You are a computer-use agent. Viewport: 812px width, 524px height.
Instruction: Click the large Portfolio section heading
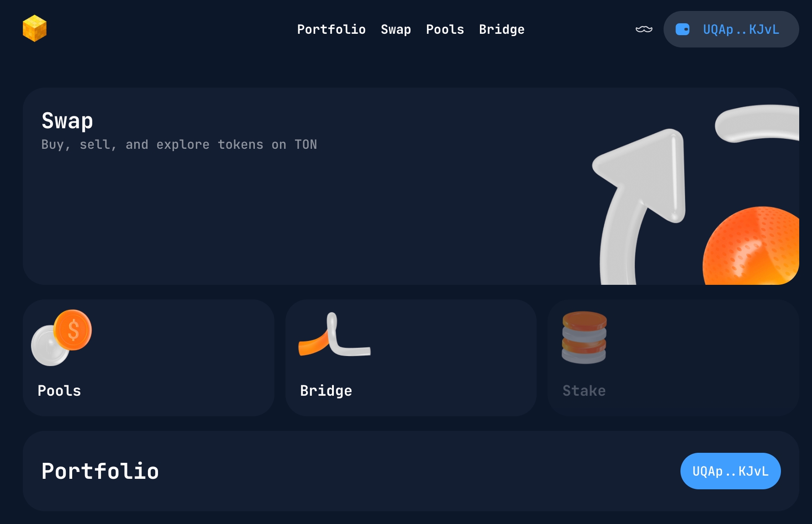coord(100,471)
